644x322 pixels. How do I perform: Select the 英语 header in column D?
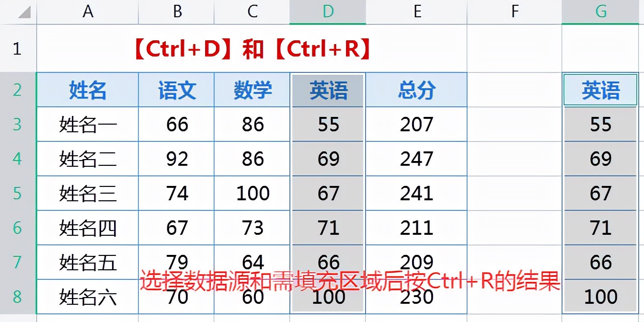(327, 90)
